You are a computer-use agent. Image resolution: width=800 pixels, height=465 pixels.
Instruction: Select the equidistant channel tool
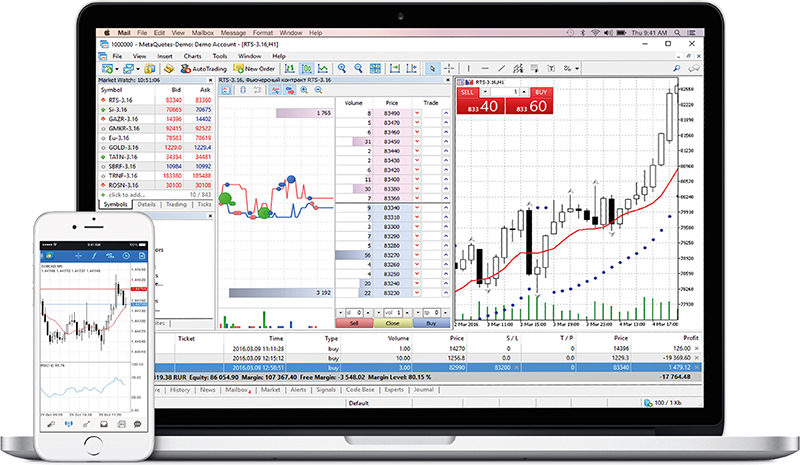coord(518,68)
